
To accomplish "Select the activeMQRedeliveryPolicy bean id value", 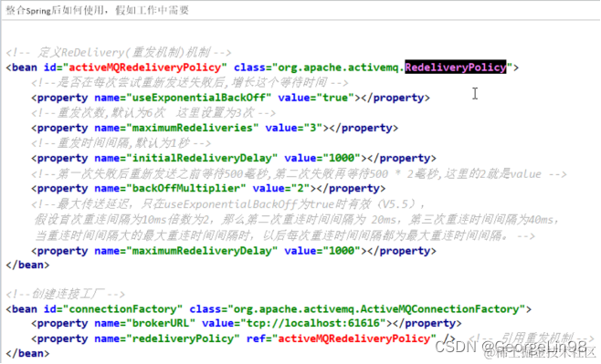I will [145, 68].
